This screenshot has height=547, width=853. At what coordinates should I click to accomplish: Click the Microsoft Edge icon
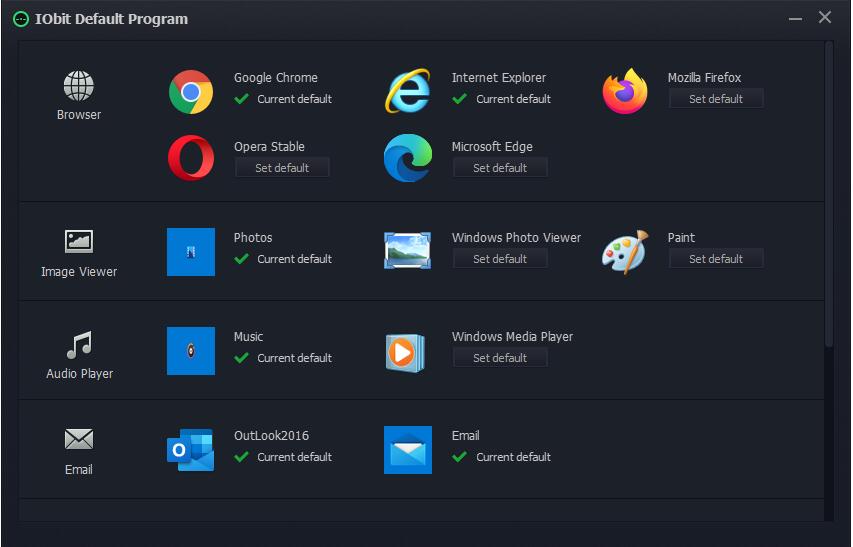[408, 158]
